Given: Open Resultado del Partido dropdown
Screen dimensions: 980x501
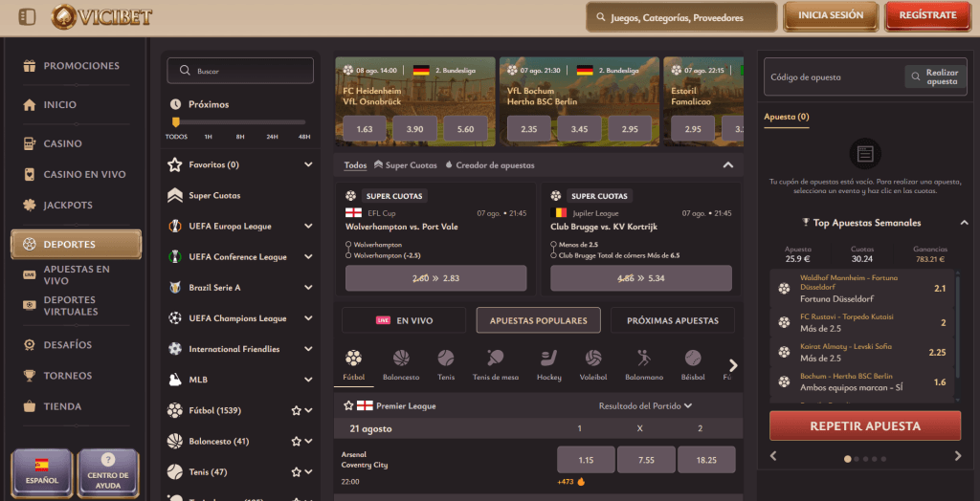Looking at the screenshot, I should [645, 406].
